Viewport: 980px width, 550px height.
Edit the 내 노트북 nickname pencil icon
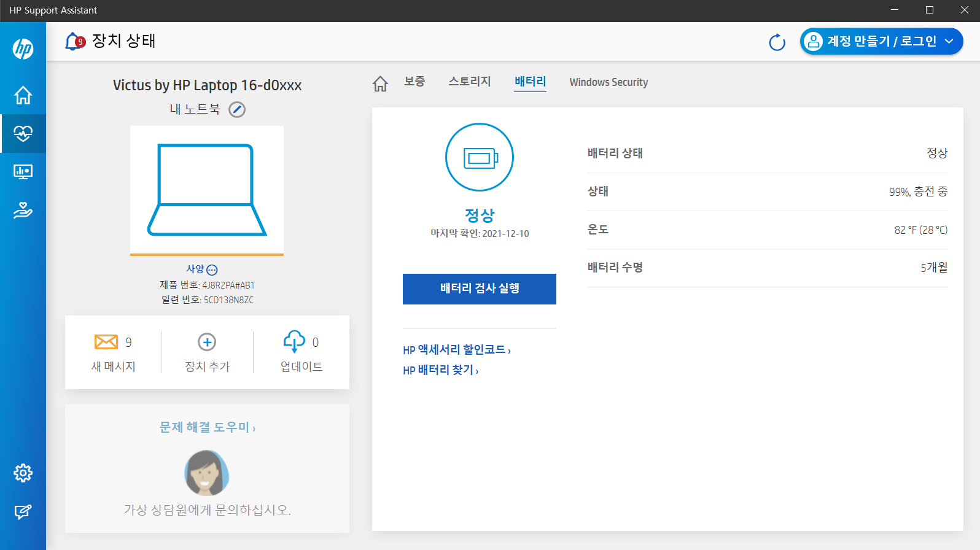pyautogui.click(x=237, y=109)
